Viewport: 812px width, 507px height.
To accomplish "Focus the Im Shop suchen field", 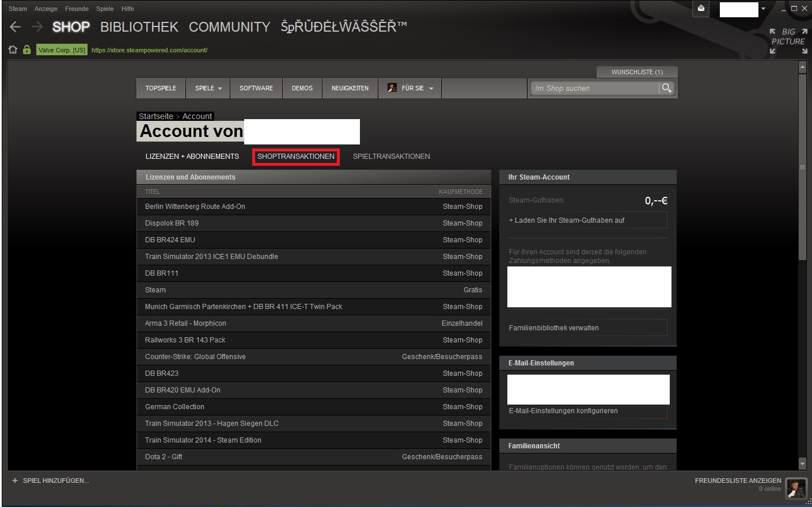I will 595,88.
